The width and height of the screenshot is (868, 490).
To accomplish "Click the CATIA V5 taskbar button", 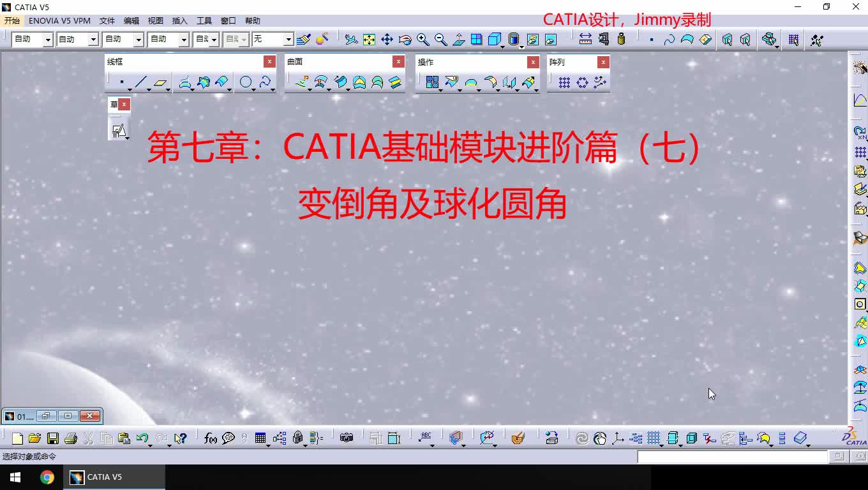I will pos(114,477).
